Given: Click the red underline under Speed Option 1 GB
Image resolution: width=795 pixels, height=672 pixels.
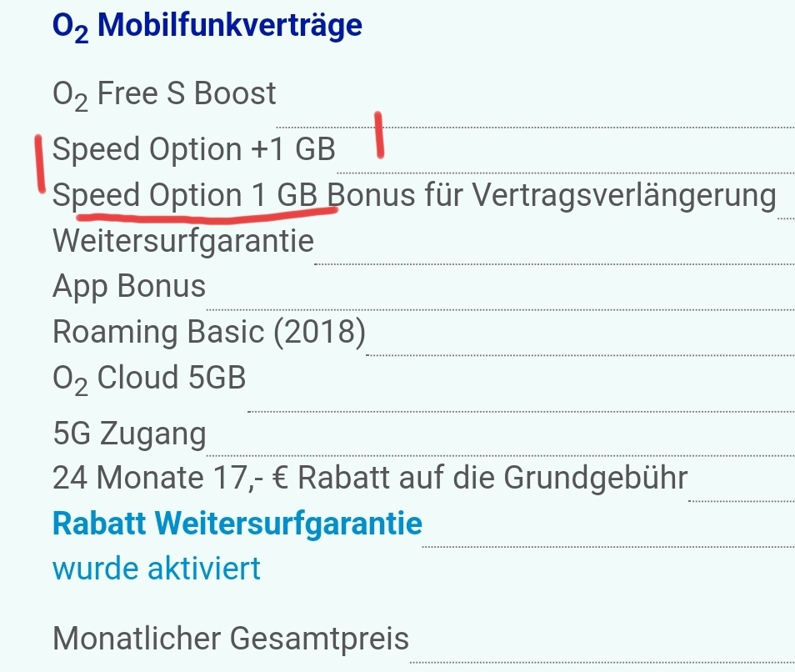Looking at the screenshot, I should click(207, 216).
